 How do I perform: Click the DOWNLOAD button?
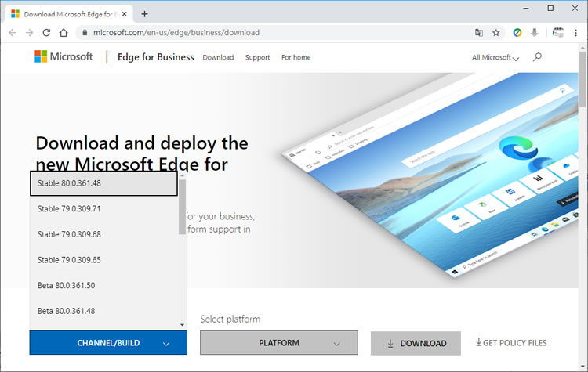(x=416, y=343)
